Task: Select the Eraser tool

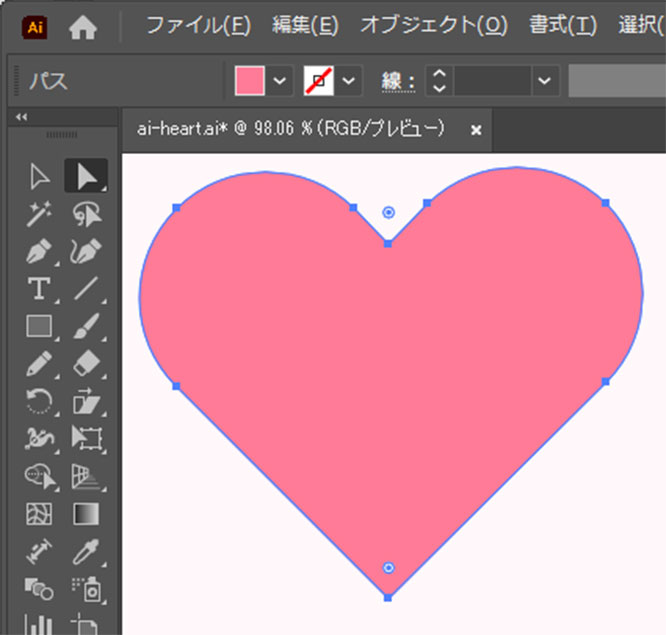Action: (x=86, y=363)
